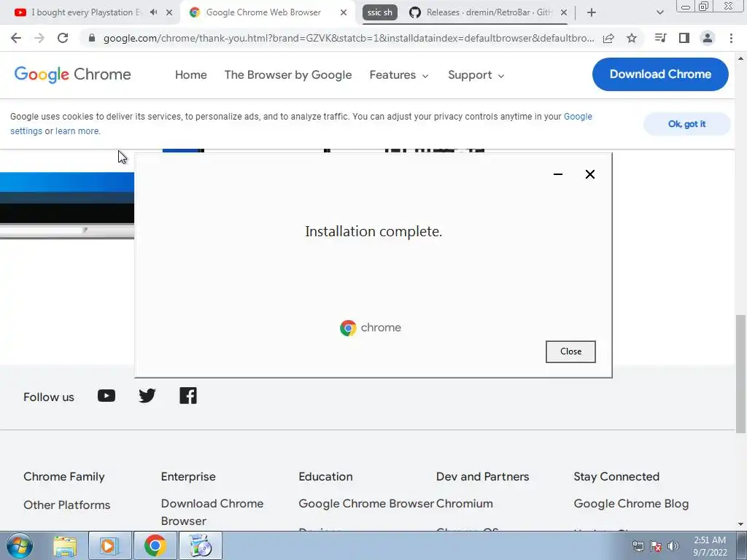Open the network tray icon
This screenshot has width=747, height=560.
pos(638,546)
